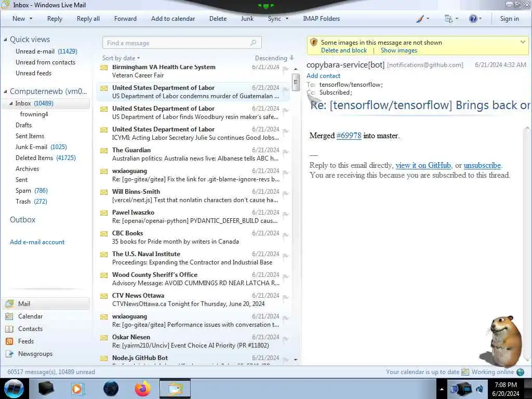The image size is (532, 399).
Task: Toggle the Descending sort order
Action: click(274, 58)
